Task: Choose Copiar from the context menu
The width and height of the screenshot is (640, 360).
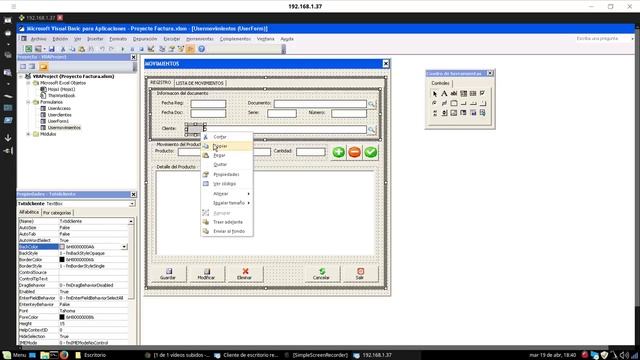Action: pyautogui.click(x=227, y=146)
